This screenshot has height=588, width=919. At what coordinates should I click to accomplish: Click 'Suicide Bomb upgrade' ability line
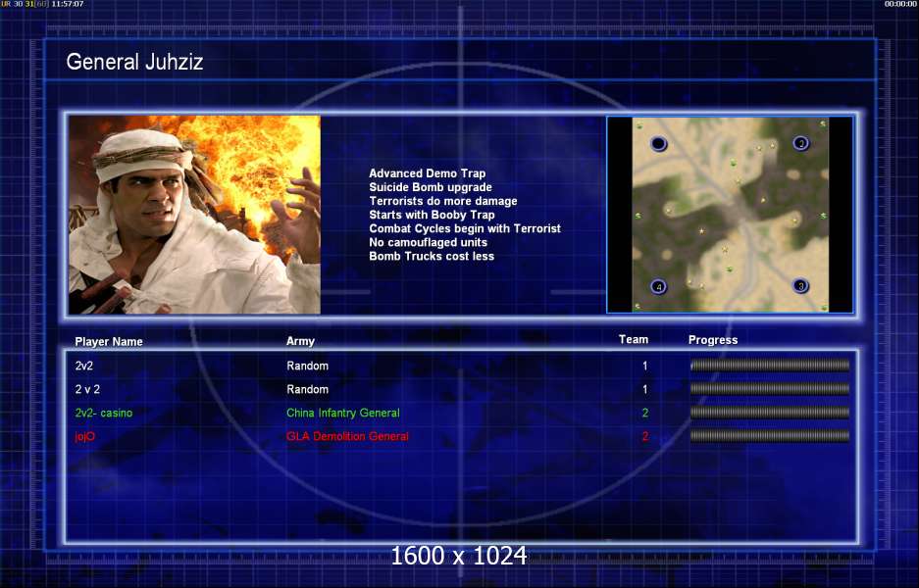431,187
